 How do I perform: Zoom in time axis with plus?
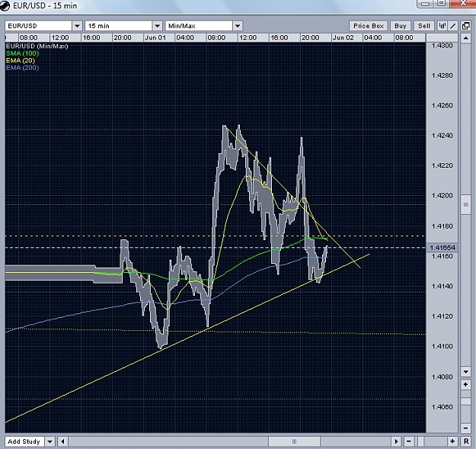[x=452, y=441]
